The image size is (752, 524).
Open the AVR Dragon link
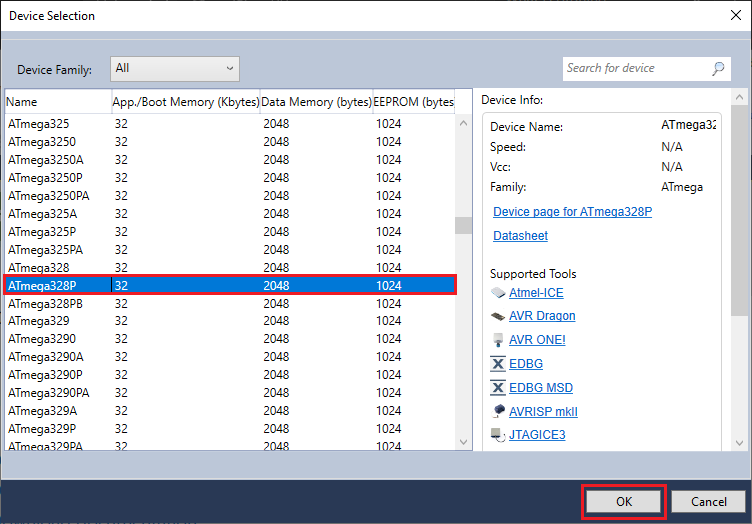point(542,316)
